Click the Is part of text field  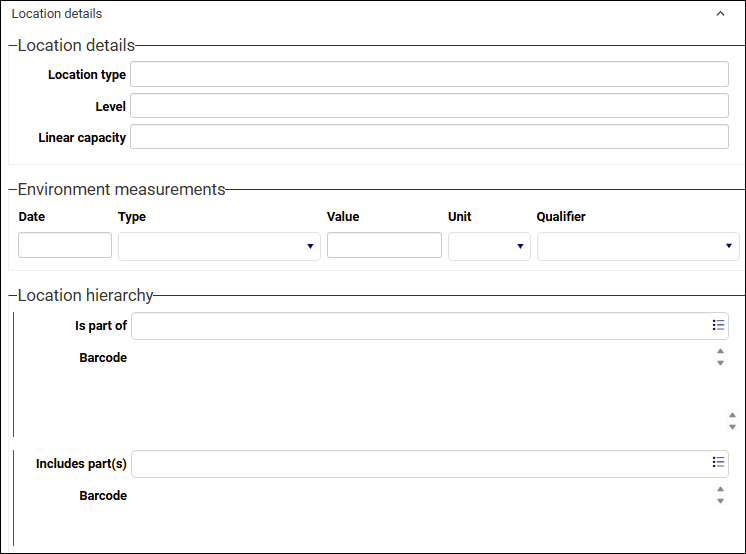pos(421,326)
